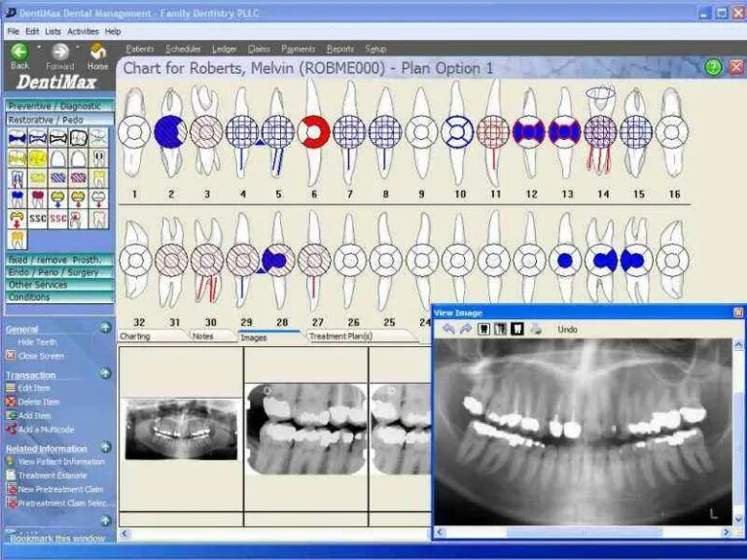Click the black tooth on white icon

click(483, 329)
